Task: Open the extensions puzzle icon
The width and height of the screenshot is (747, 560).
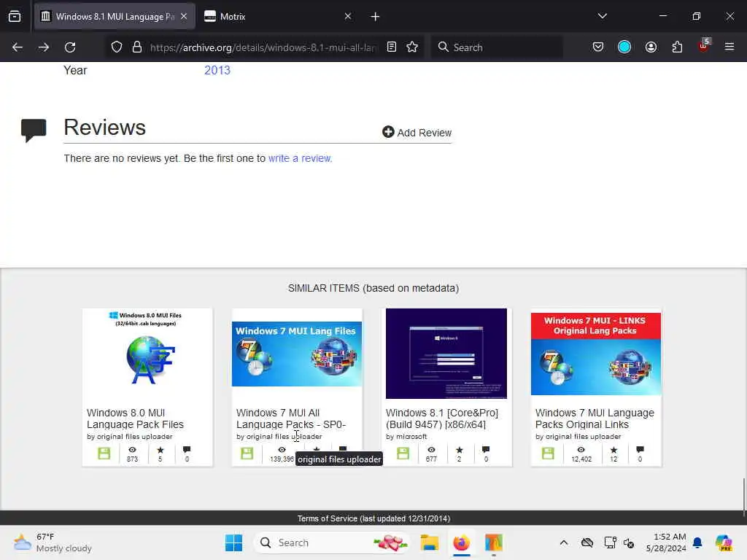Action: 677,47
